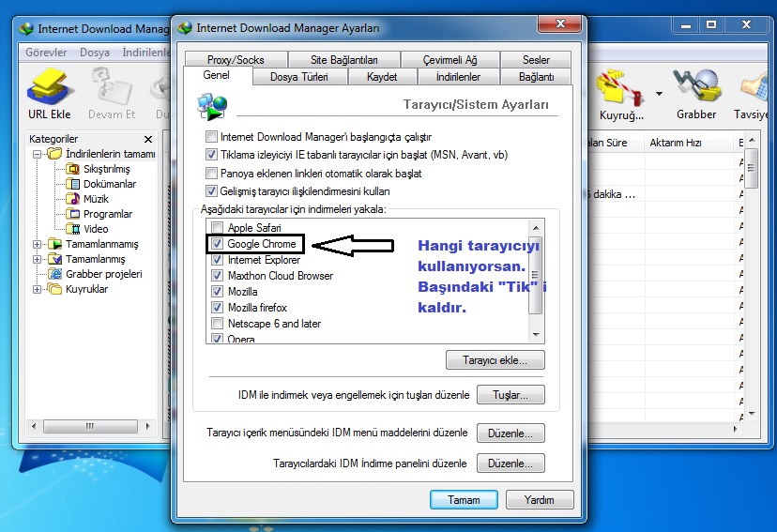Viewport: 777px width, 532px height.
Task: Click browser list scroll down arrow
Action: coord(536,334)
